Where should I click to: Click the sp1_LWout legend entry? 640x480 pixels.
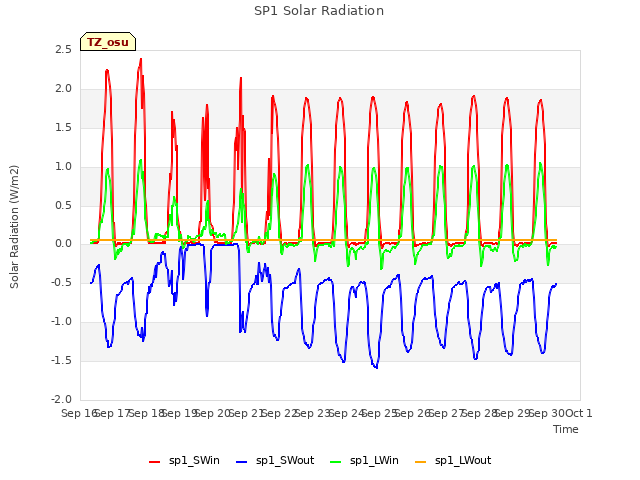453,461
